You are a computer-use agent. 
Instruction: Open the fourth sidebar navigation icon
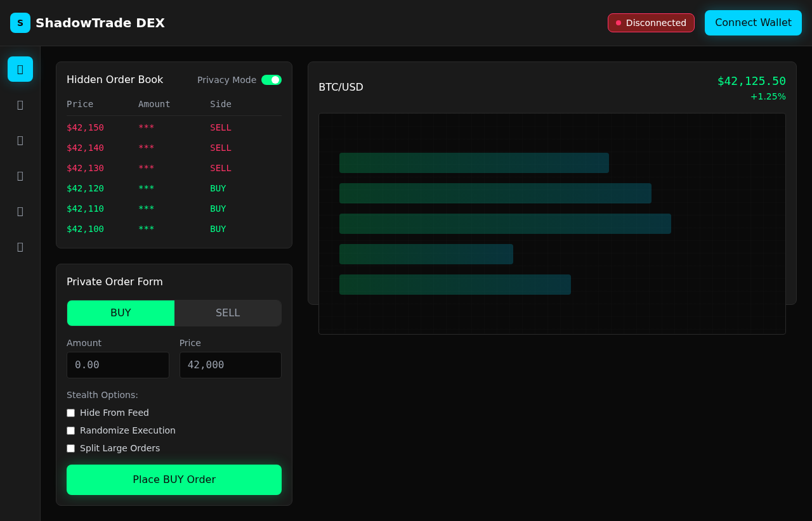(x=20, y=176)
